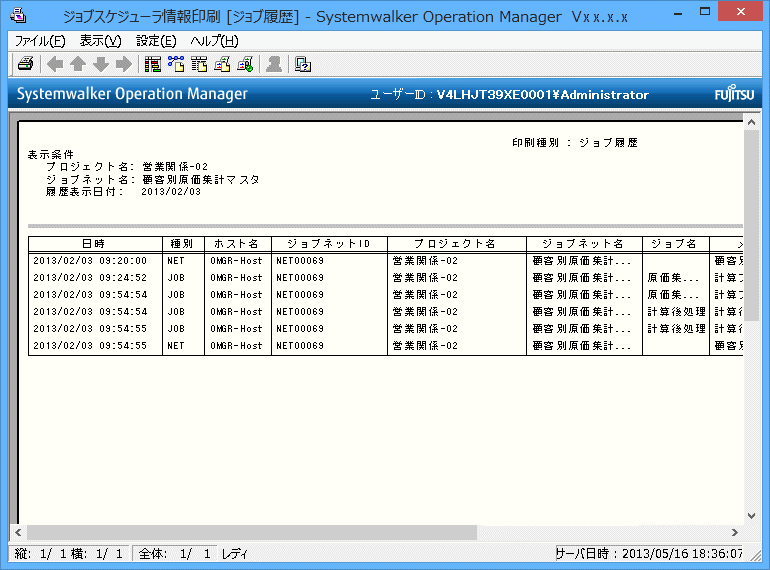This screenshot has height=570, width=770.
Task: Click the 印刷種別 : ジョブ履歴 label
Action: point(575,143)
